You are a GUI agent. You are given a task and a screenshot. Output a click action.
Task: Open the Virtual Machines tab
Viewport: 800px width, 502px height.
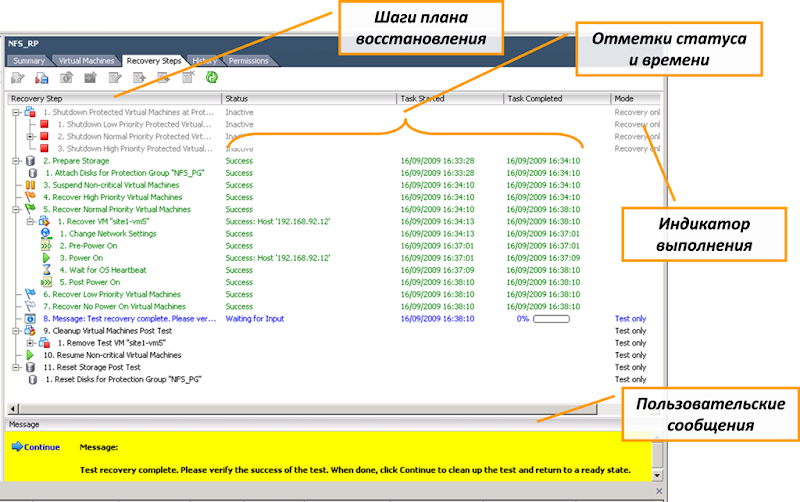coord(86,61)
